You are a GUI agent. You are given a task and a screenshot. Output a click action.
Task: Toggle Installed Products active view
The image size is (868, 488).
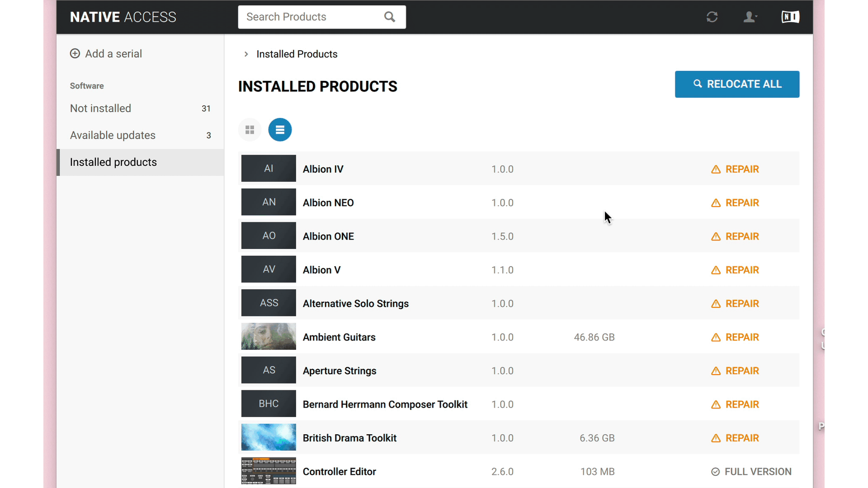coord(279,129)
